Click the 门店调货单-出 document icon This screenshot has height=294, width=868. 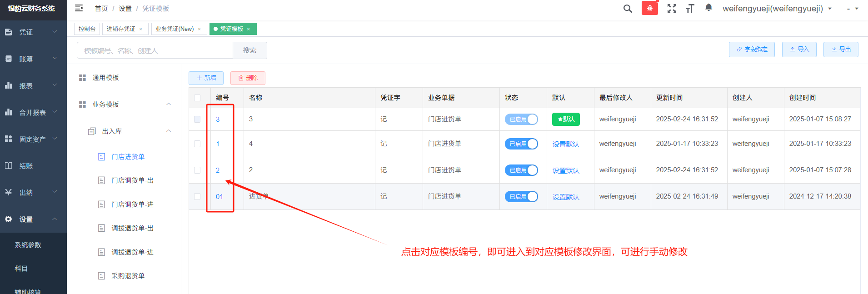pyautogui.click(x=102, y=180)
